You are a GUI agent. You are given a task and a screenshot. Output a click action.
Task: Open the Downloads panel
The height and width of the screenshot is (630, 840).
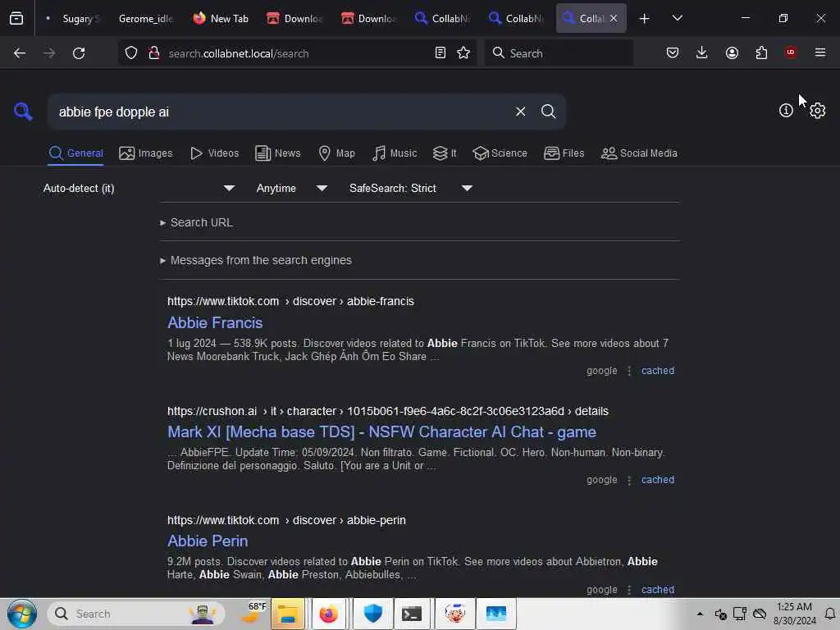pos(701,52)
